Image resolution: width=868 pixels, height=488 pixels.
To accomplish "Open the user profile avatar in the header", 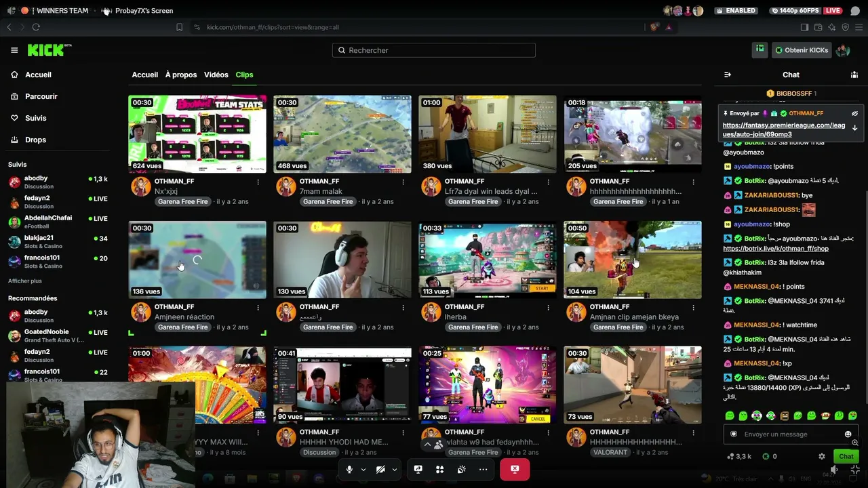I will (843, 50).
